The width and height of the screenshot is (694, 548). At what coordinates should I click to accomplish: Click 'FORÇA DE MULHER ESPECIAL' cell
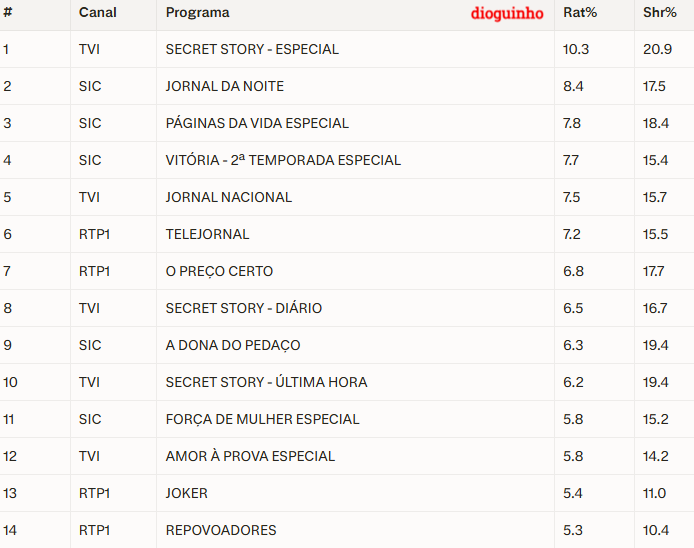click(262, 419)
